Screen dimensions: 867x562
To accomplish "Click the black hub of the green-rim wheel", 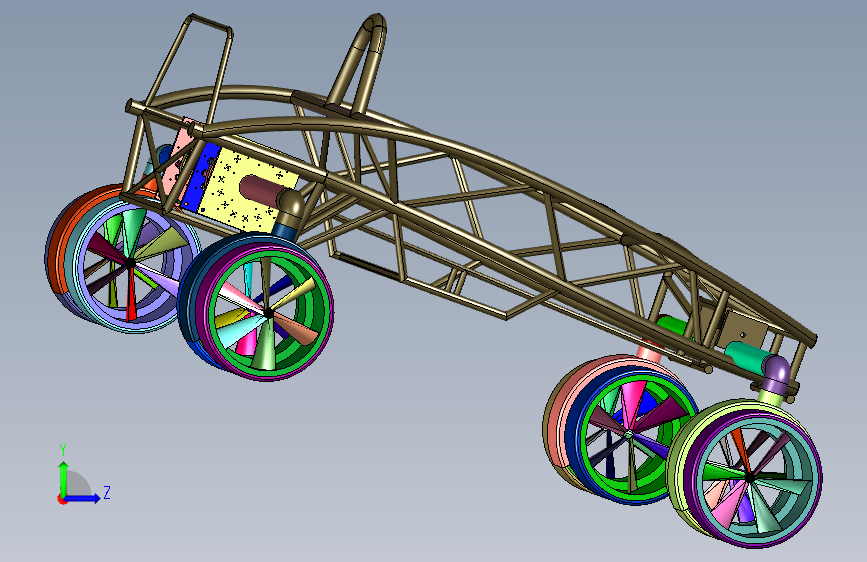I will (268, 314).
